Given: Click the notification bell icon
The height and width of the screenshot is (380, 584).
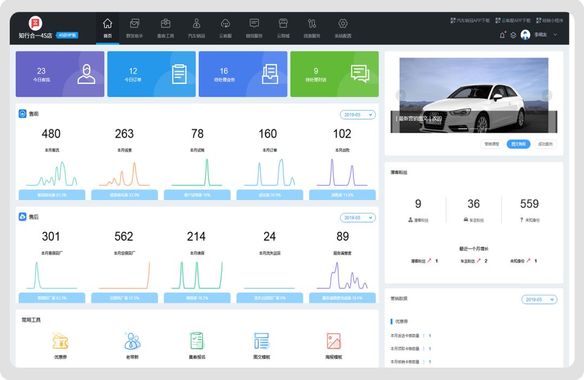Looking at the screenshot, I should pos(502,35).
